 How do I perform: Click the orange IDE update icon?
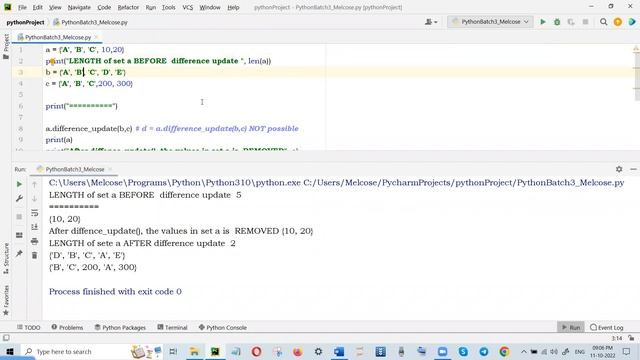[x=618, y=22]
